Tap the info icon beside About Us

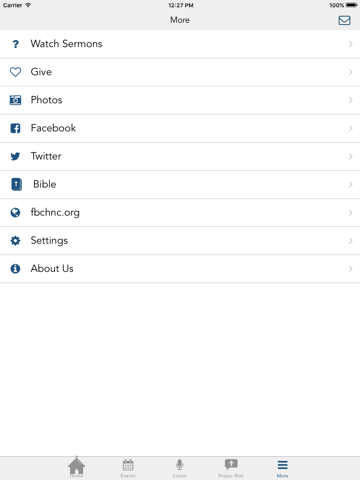[15, 269]
